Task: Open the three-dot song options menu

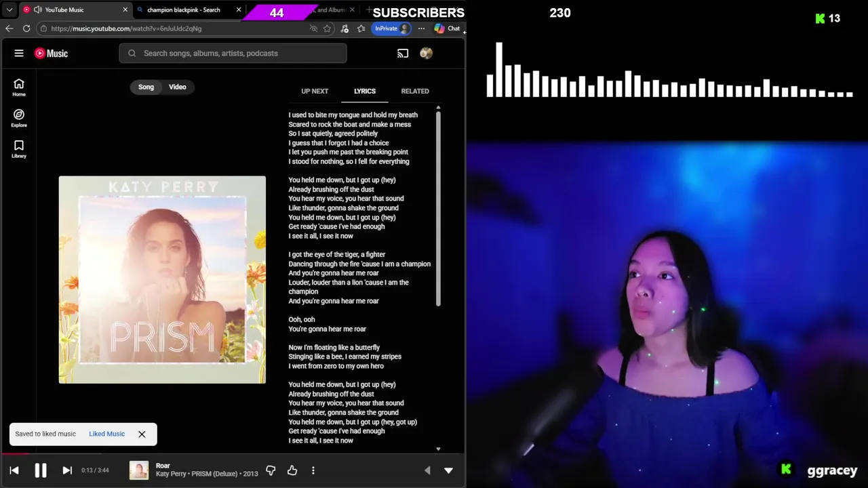Action: tap(313, 470)
